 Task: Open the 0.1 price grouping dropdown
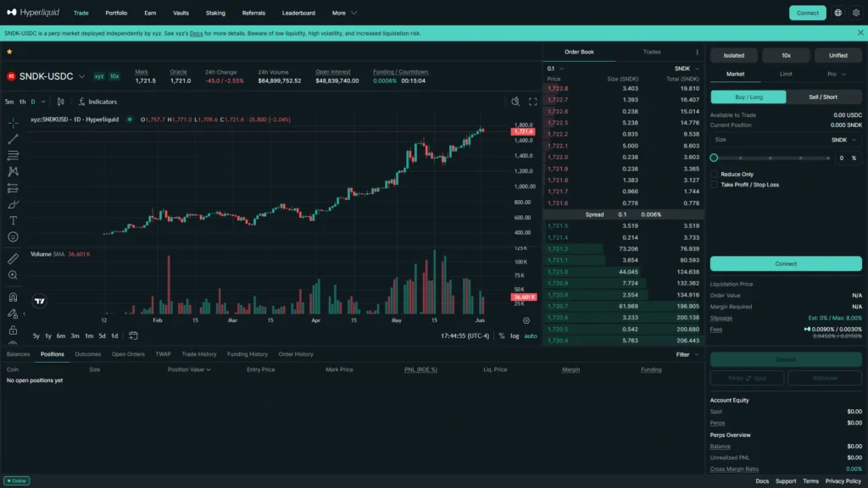(555, 69)
